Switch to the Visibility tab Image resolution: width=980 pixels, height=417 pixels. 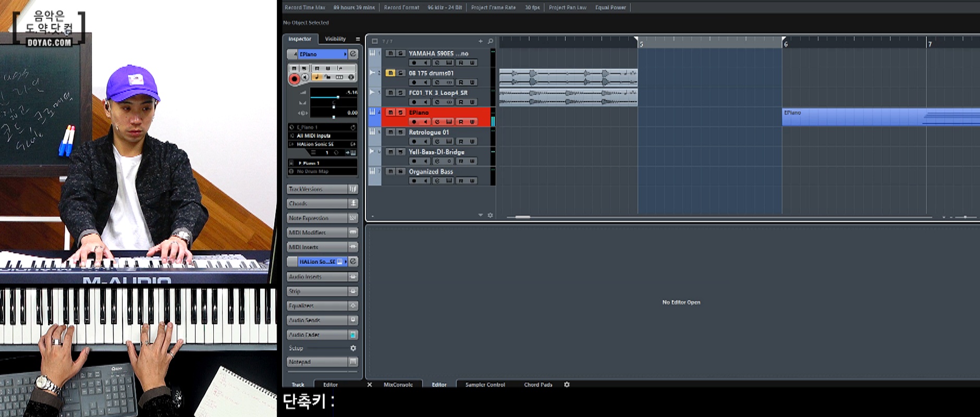click(335, 39)
